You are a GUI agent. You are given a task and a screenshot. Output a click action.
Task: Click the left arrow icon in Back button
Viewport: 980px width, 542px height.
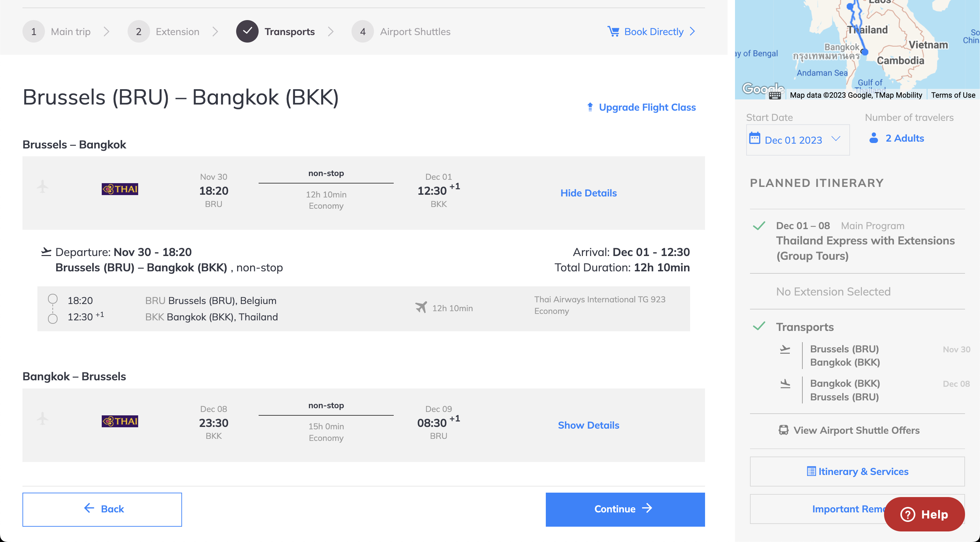[x=89, y=509]
